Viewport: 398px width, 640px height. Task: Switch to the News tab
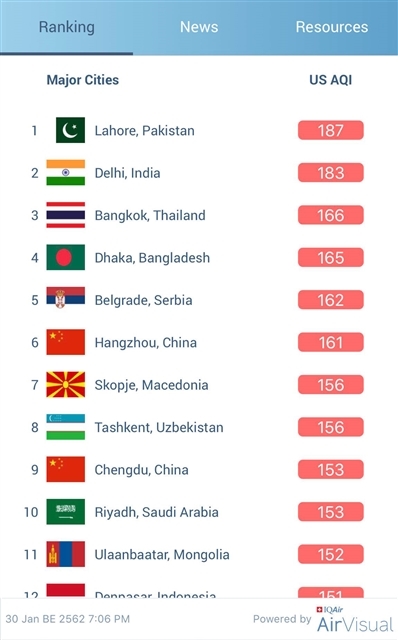[x=199, y=27]
